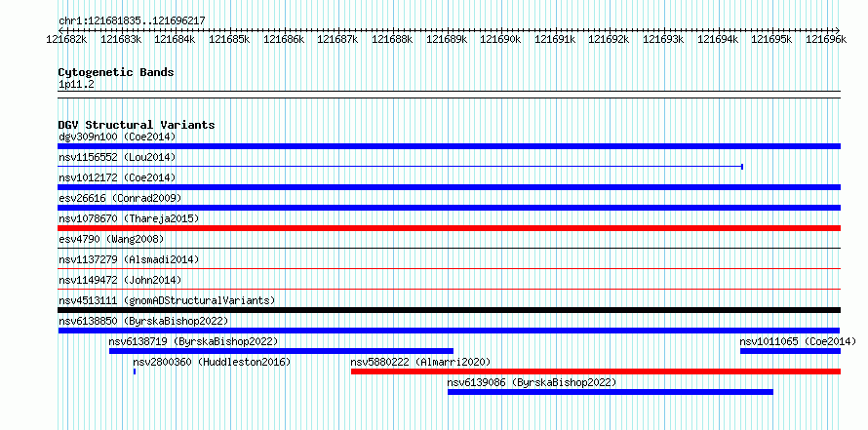Click the 121693k ruler position
Image resolution: width=868 pixels, height=430 pixels.
(x=663, y=39)
